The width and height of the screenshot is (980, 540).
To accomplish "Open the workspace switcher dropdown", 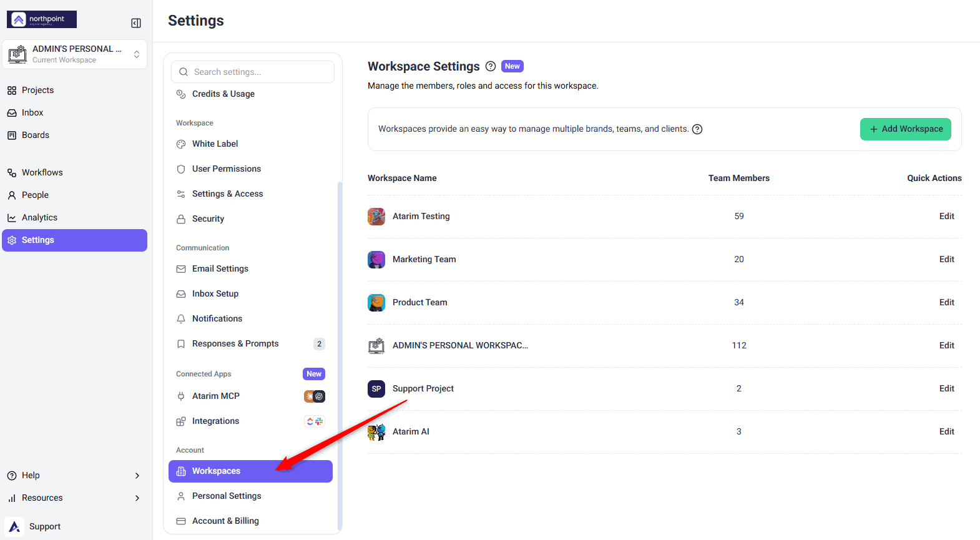I will (x=75, y=54).
